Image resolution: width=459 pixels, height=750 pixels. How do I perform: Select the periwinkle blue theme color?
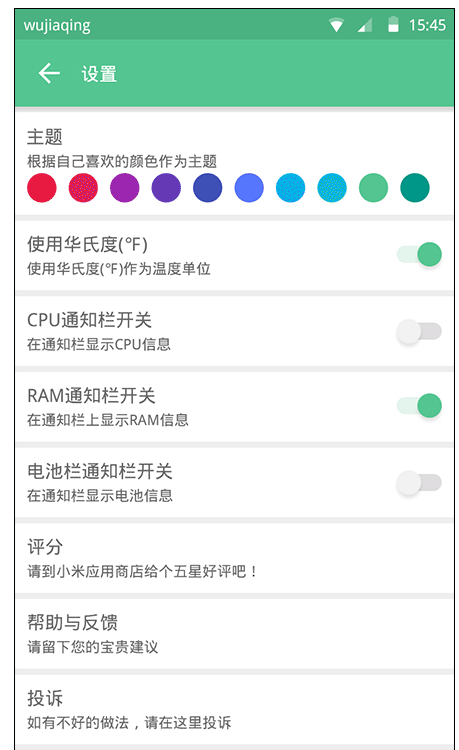tap(249, 188)
